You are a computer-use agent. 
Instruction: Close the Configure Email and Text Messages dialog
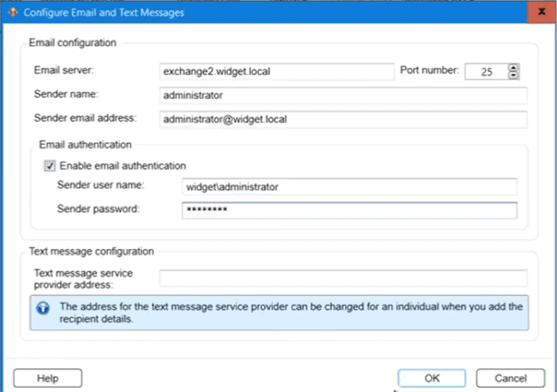[x=542, y=12]
